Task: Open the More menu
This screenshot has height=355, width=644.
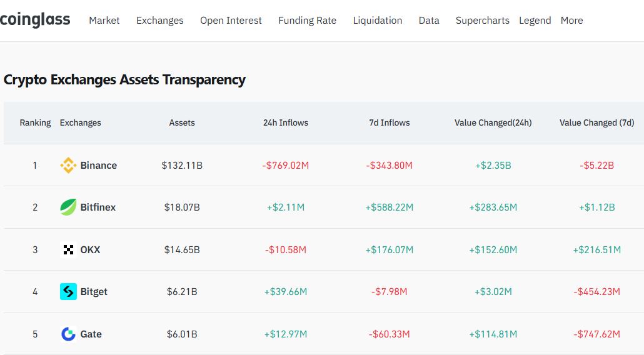Action: click(571, 21)
